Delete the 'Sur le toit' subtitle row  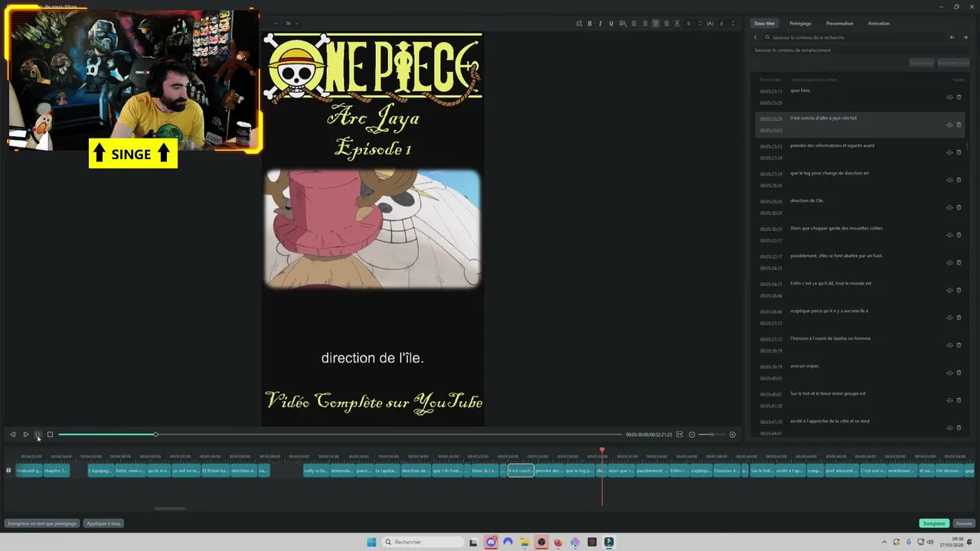pos(959,400)
